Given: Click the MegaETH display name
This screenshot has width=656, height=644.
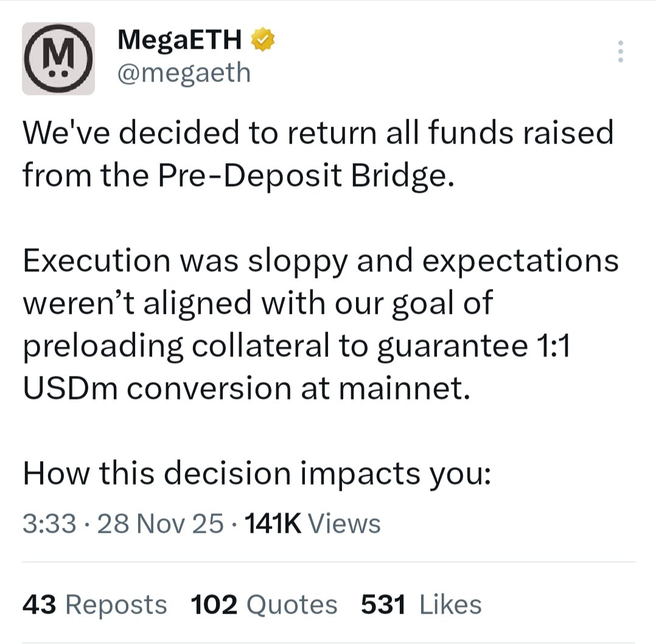Looking at the screenshot, I should tap(181, 40).
